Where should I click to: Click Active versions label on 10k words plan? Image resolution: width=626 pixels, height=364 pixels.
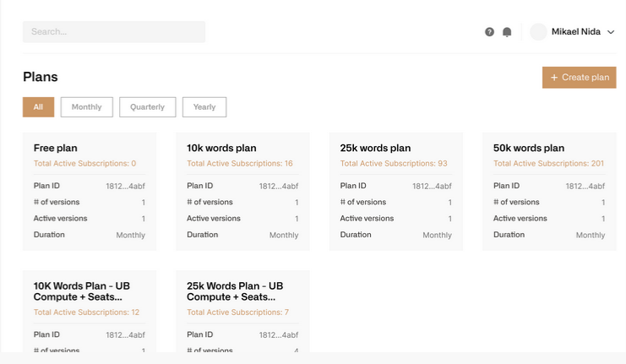(x=214, y=219)
